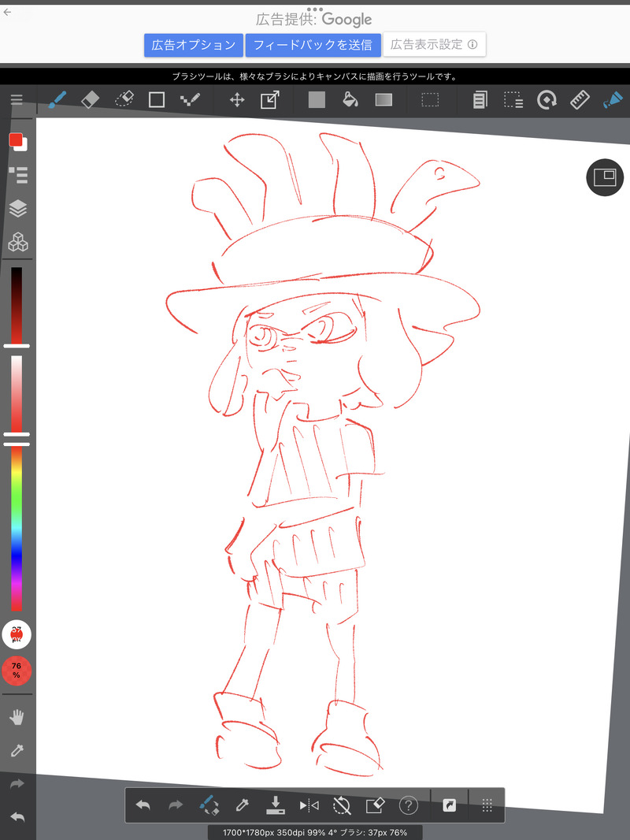Toggle brush and eraser switch icon
This screenshot has height=840, width=630.
coord(209,805)
